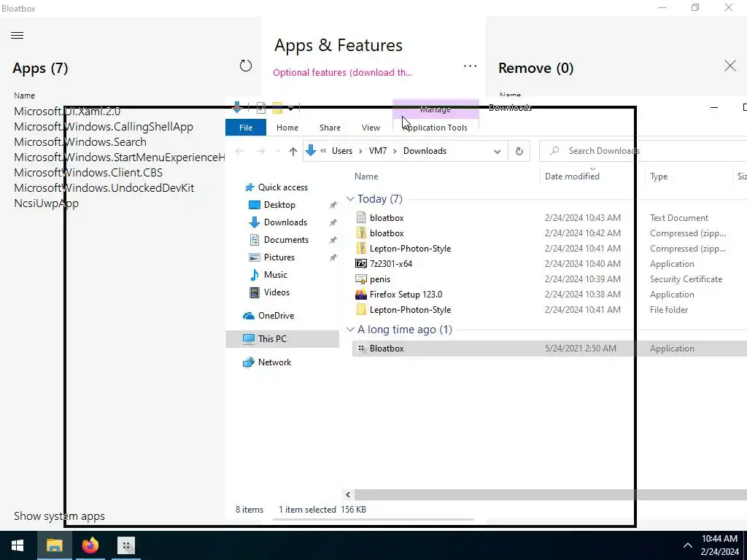Select NcsiUwpApp in Bloatbox list
747x560 pixels.
tap(46, 203)
